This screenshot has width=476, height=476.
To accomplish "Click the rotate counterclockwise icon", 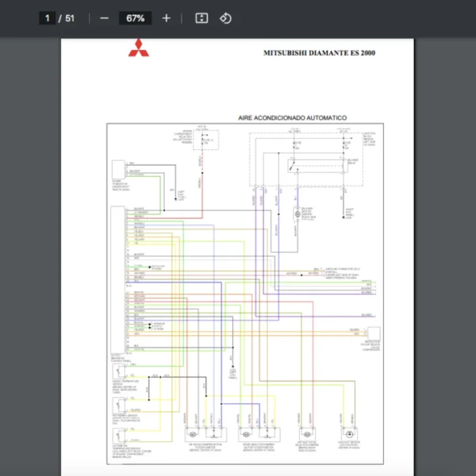I will coord(225,18).
